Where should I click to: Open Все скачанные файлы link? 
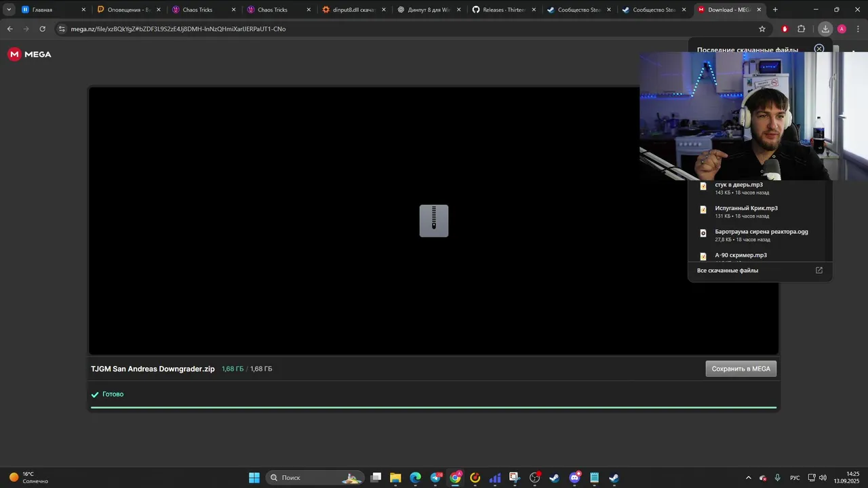[x=728, y=270]
